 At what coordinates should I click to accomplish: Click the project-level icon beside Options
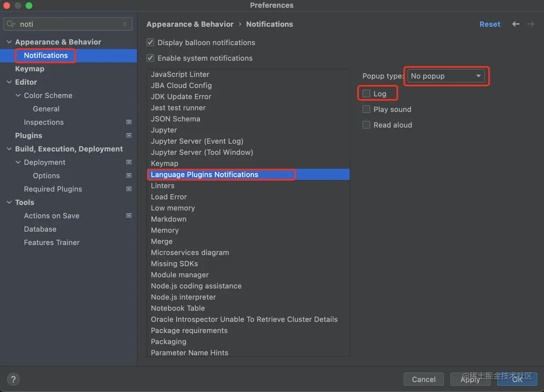point(129,175)
